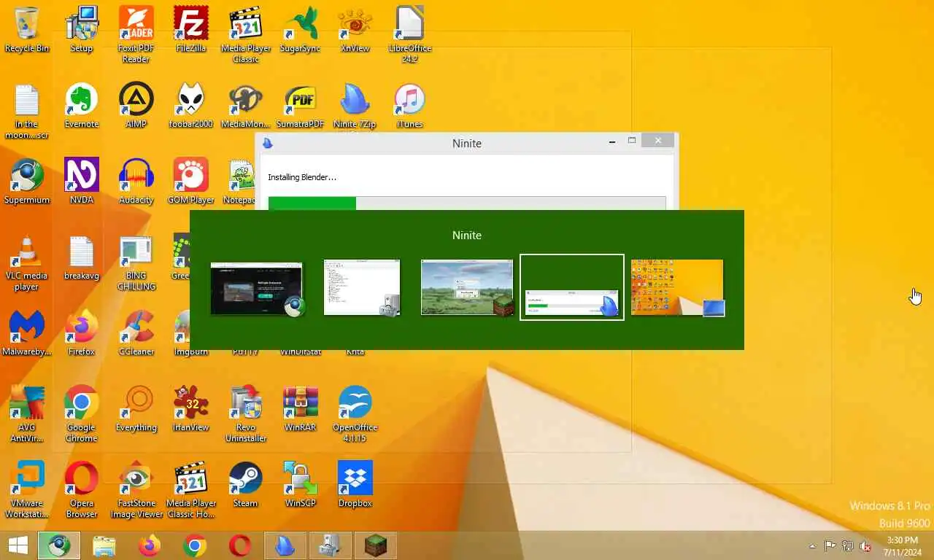The image size is (934, 560).
Task: Select the Evernote desktop shortcut
Action: pos(82,105)
